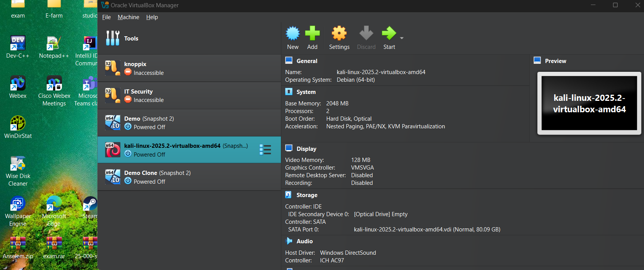
Task: Select the Demo Clone virtual machine
Action: tap(189, 177)
